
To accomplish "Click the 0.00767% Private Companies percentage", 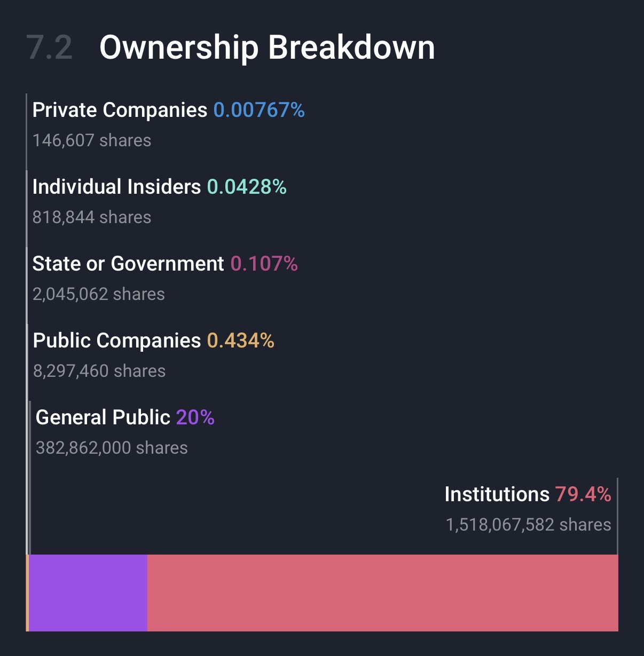I will point(259,110).
